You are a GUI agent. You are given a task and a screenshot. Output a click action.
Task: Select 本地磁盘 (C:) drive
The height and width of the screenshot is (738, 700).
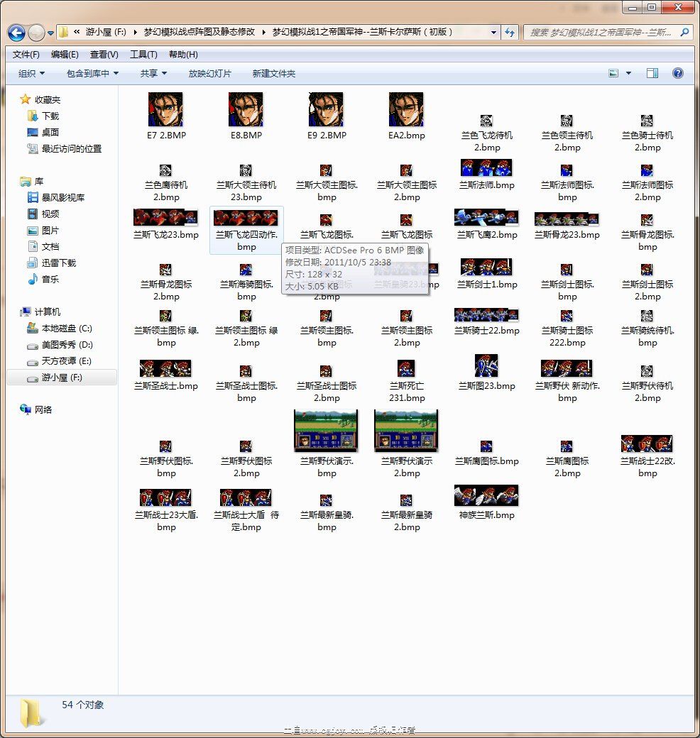coord(66,329)
